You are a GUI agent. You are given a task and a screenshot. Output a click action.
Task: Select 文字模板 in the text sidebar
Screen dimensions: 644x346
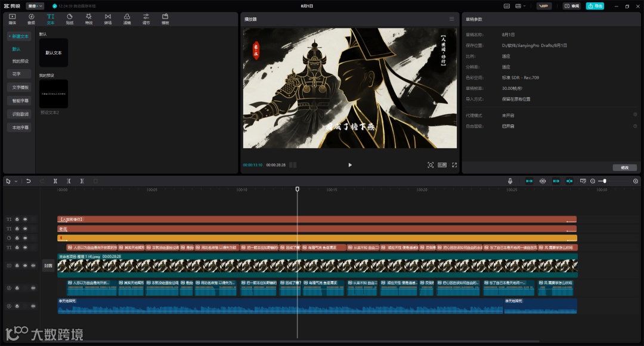tap(20, 88)
